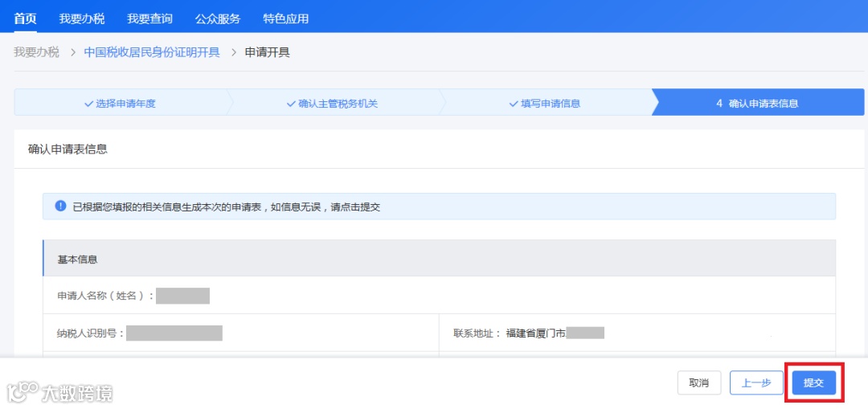
Task: Go to step 填写申请信息
Action: coord(545,103)
